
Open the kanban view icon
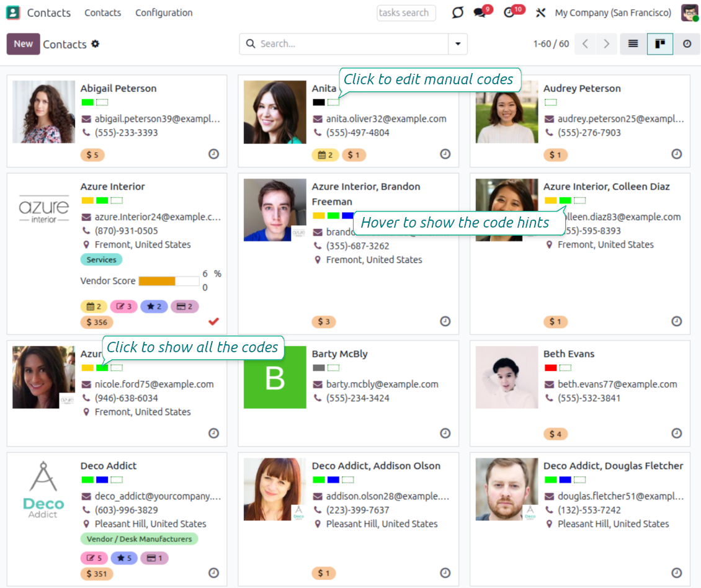tap(660, 44)
